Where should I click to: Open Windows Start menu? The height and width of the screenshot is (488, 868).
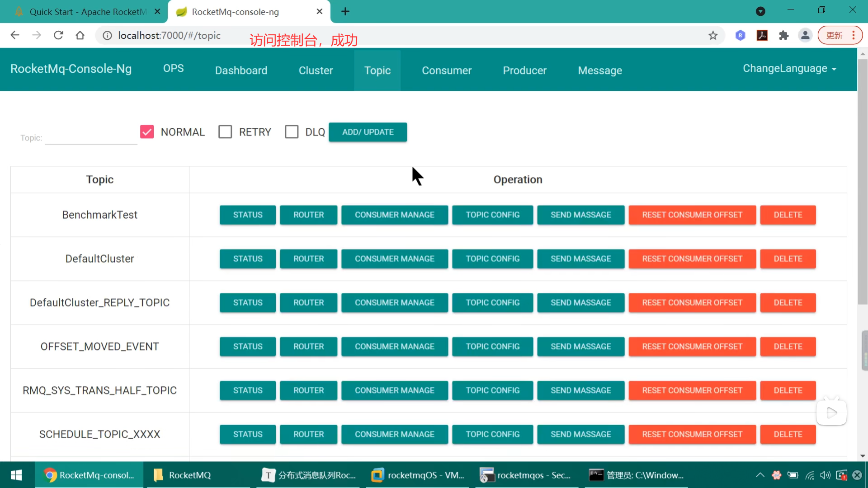[x=16, y=475]
